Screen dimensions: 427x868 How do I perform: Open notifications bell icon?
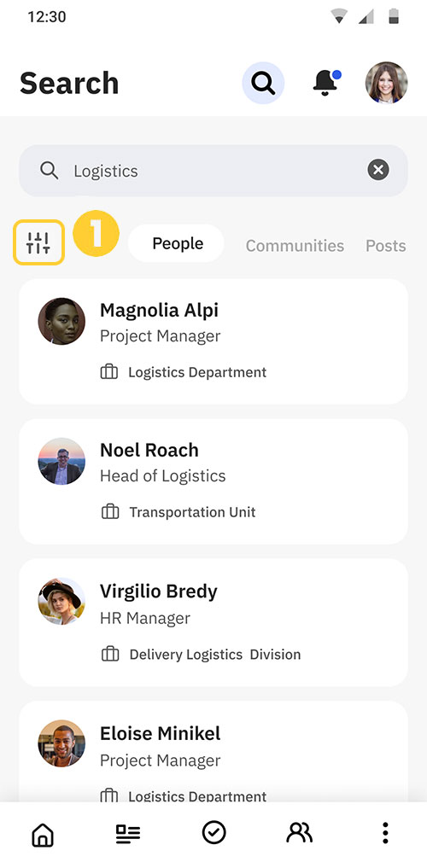tap(325, 83)
